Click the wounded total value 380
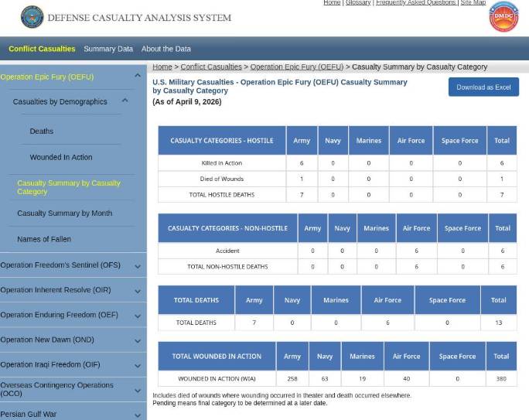Viewport: 529px width, 420px height. tap(501, 379)
